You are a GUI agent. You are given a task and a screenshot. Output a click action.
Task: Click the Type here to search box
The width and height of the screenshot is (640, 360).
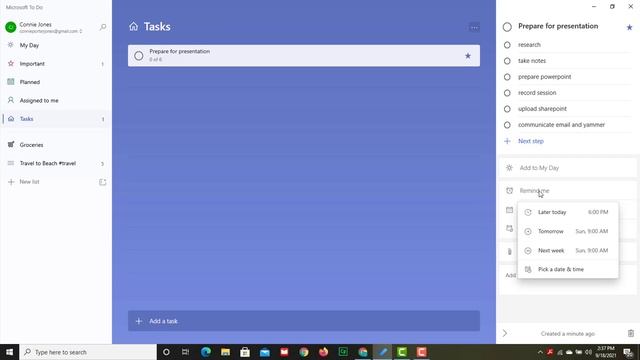tap(88, 352)
